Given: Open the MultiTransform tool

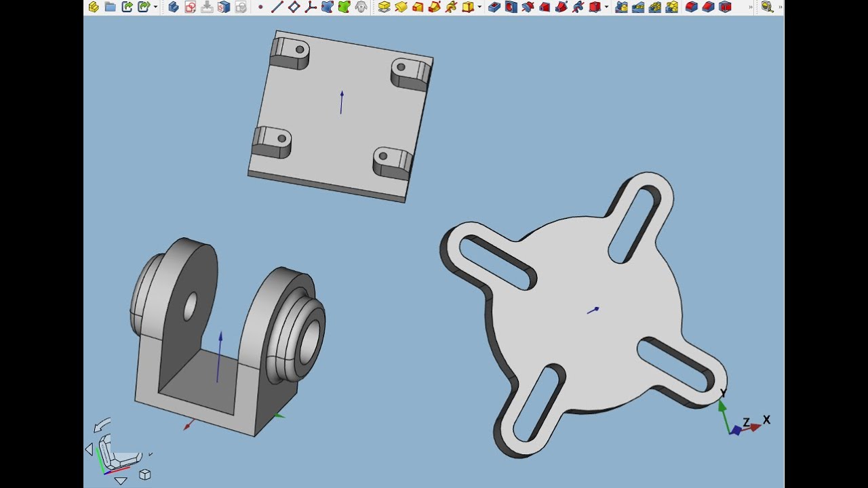Looking at the screenshot, I should pos(671,7).
